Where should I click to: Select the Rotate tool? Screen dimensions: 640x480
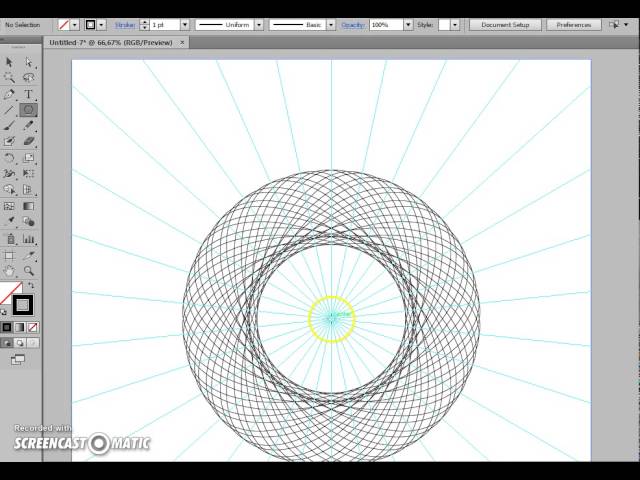pos(9,158)
